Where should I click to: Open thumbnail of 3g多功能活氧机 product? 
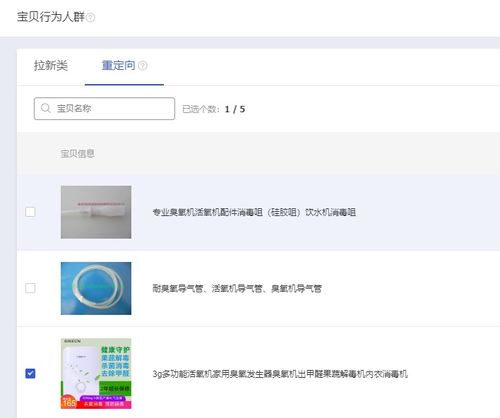click(96, 374)
